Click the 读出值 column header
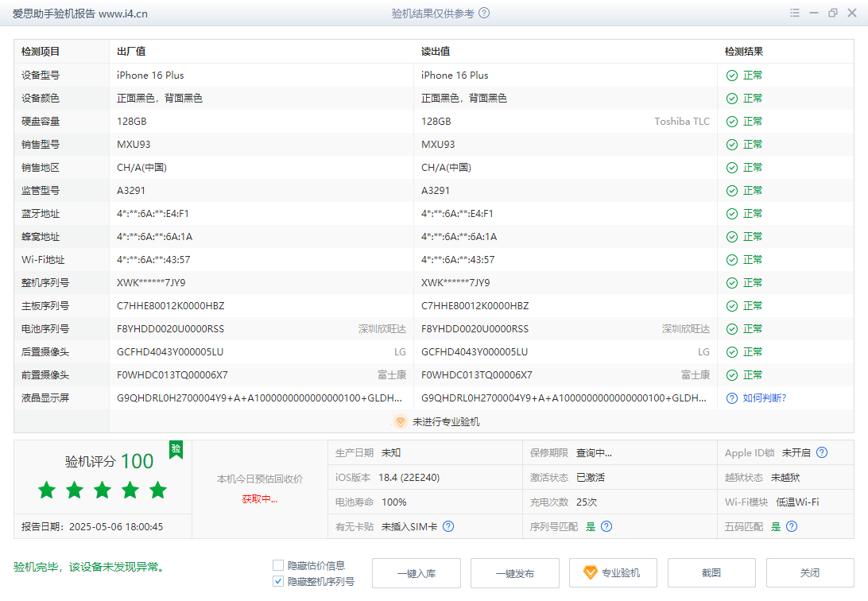Viewport: 868px width, 601px height. [x=436, y=52]
